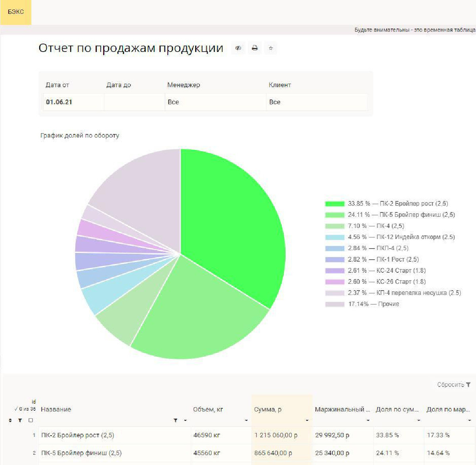This screenshot has width=476, height=465.
Task: Click filter funnel icon in id column
Action: click(x=20, y=420)
